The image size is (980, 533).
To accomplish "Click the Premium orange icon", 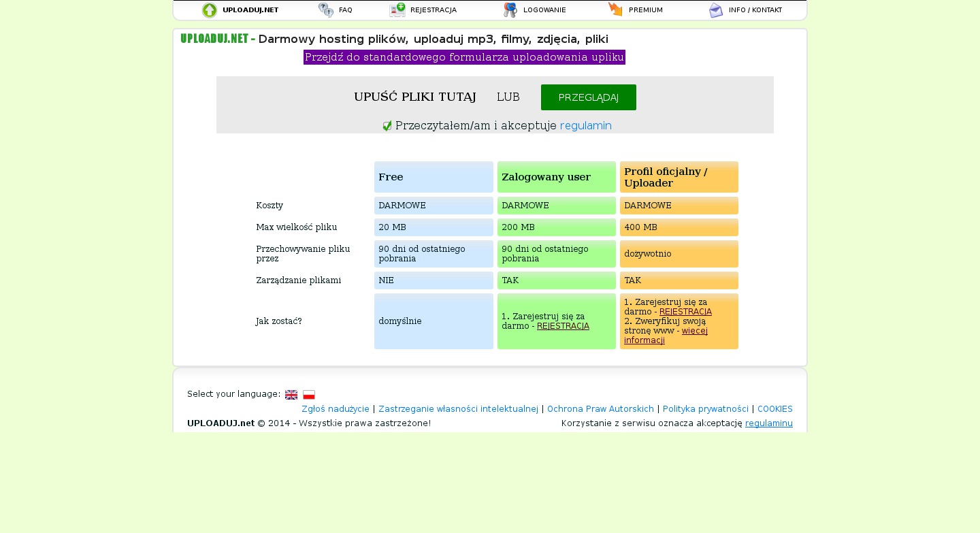I will [615, 10].
